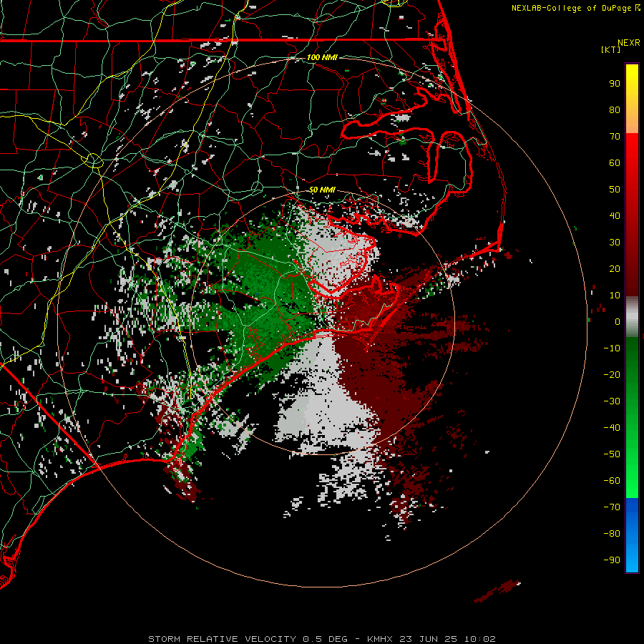The image size is (644, 644).
Task: Click the KMHX radar site identifier
Action: point(380,639)
